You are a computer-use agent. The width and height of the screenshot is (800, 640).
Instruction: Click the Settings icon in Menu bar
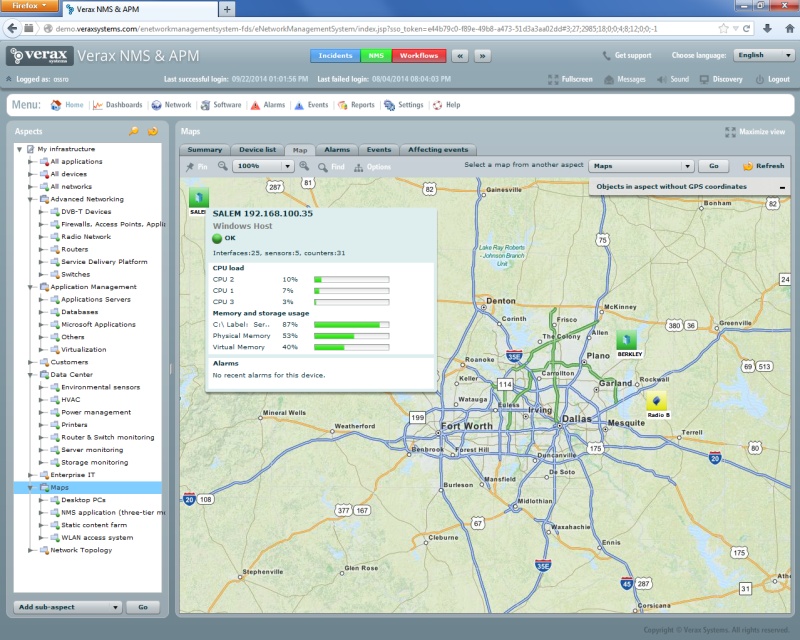click(x=389, y=105)
